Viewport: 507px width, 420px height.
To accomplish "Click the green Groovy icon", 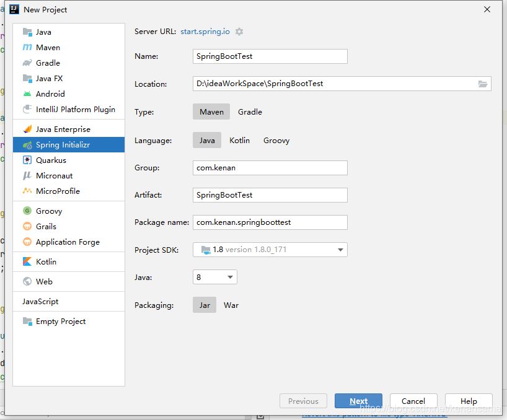I will (27, 211).
